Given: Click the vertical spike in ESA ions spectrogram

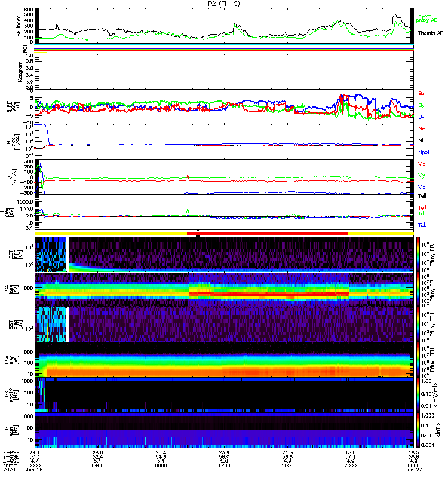Looking at the screenshot, I should (188, 289).
